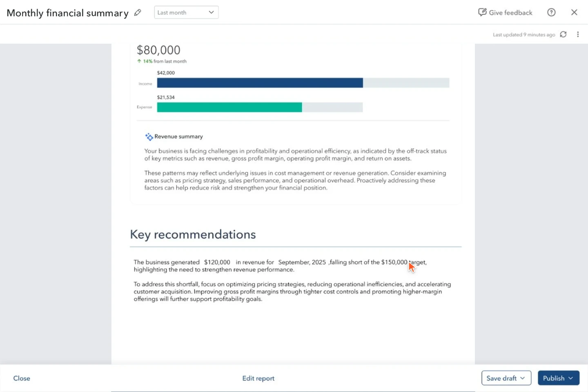Select the $80,000 total amount
Viewport: 588px width, 392px height.
click(158, 50)
